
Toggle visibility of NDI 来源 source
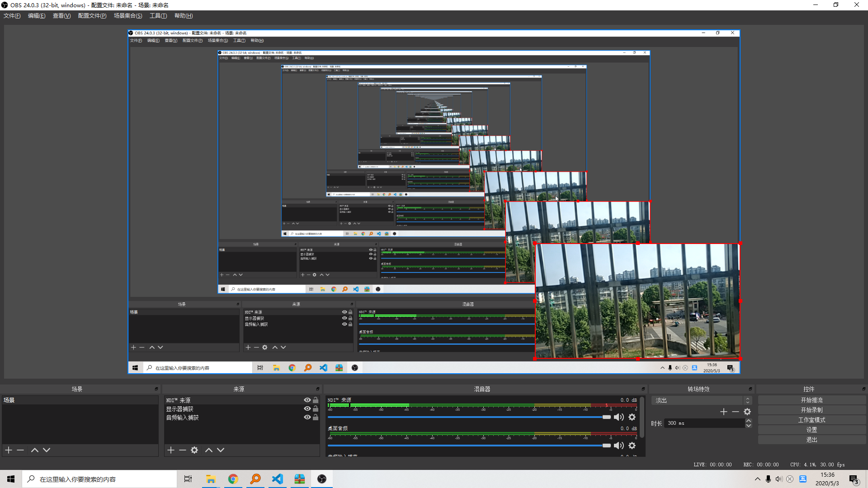(307, 400)
